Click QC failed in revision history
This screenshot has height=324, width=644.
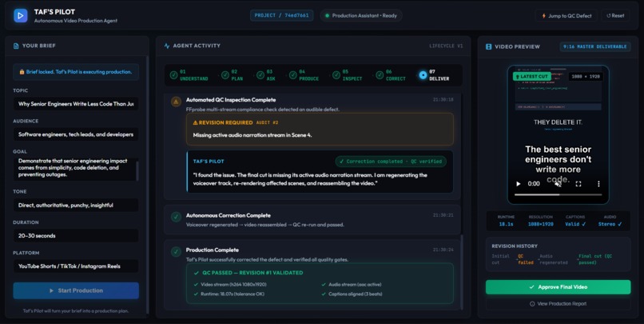click(525, 259)
